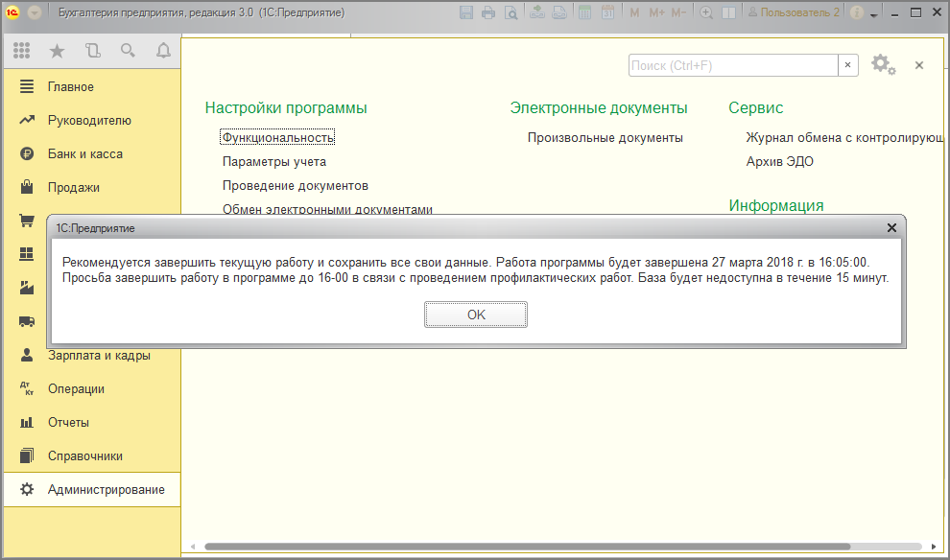Click OK in the 1С:Предприятие dialog
The image size is (950, 560).
click(x=476, y=315)
